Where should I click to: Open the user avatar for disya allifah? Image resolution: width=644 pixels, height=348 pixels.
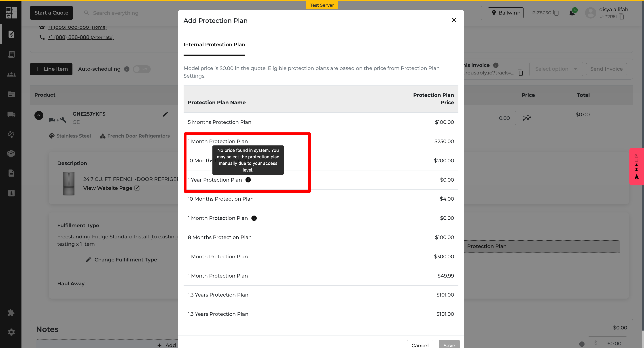pyautogui.click(x=591, y=13)
